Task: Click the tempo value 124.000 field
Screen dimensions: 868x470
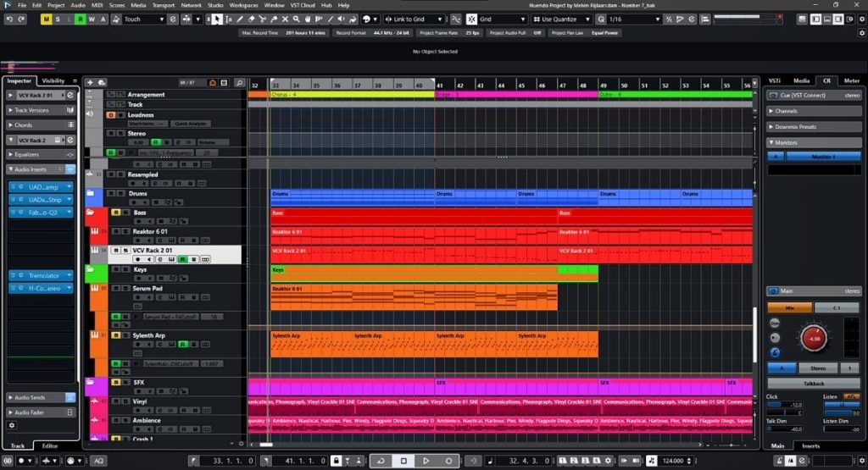Action: (673, 461)
